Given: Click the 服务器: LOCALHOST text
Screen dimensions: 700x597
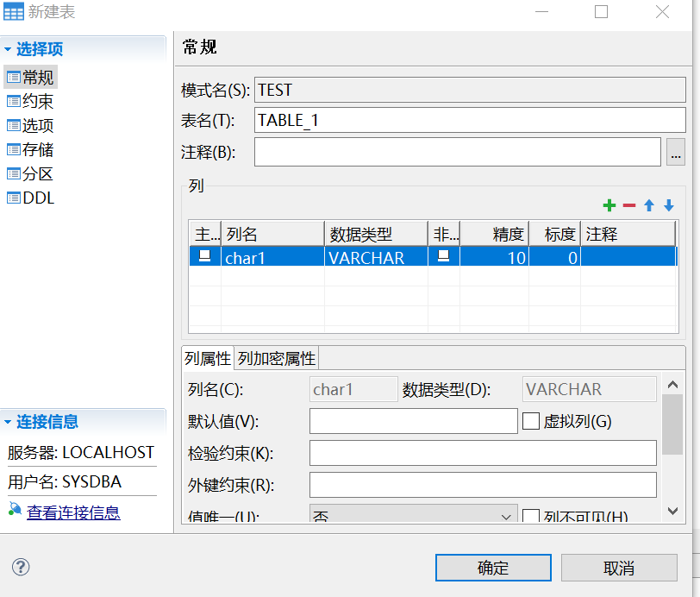Looking at the screenshot, I should (81, 453).
